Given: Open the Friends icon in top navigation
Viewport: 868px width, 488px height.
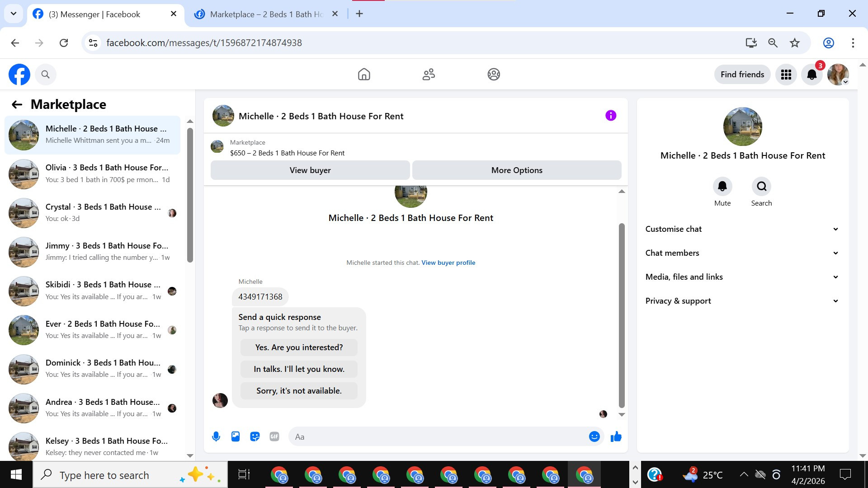Looking at the screenshot, I should pyautogui.click(x=429, y=75).
